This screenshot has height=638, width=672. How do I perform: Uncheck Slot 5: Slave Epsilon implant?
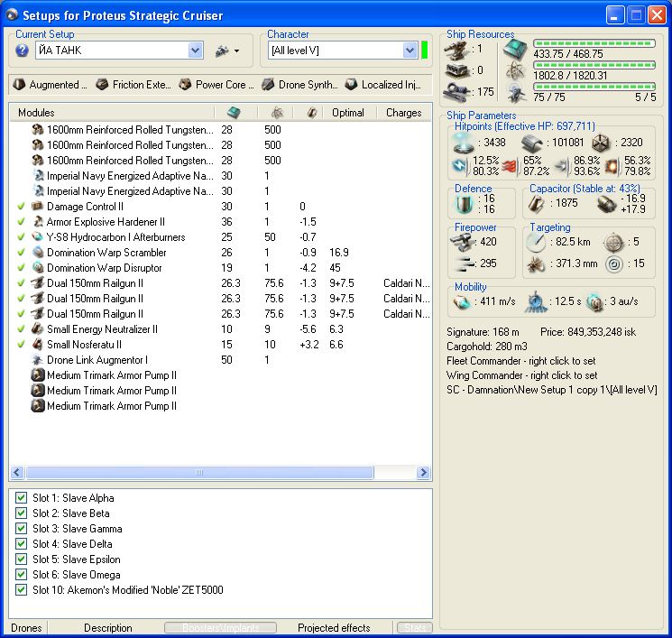click(21, 559)
